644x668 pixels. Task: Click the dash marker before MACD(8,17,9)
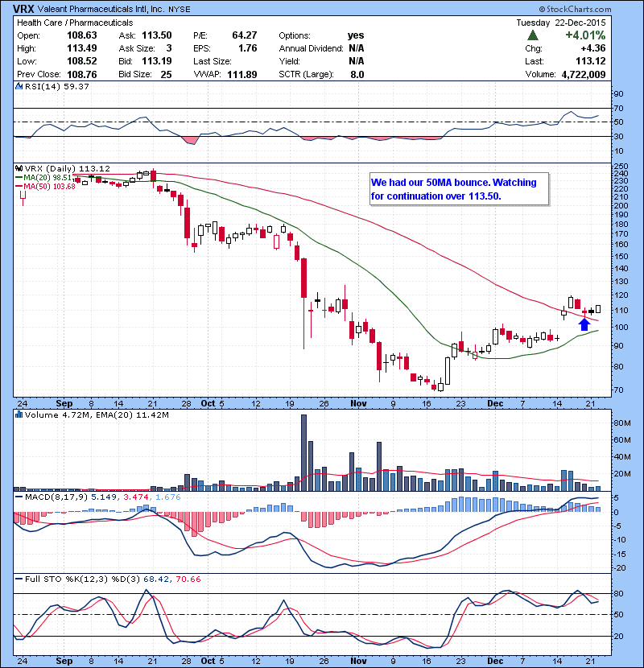[19, 497]
